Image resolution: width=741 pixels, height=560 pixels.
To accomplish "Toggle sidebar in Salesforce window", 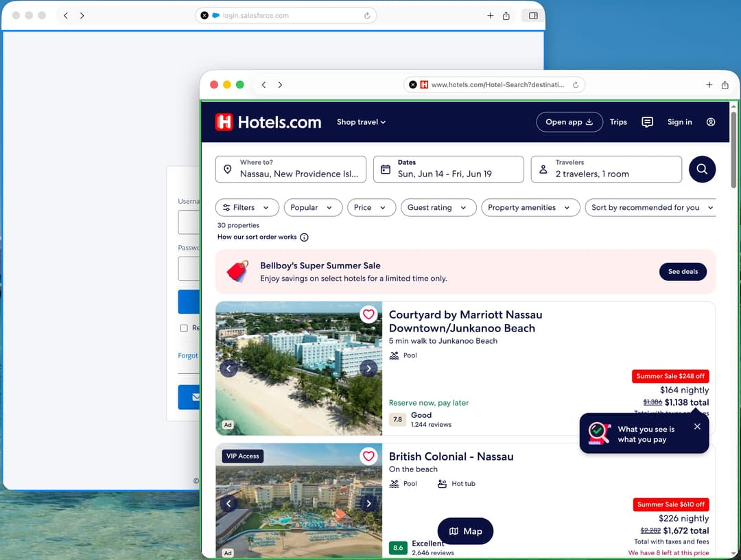I will point(533,16).
